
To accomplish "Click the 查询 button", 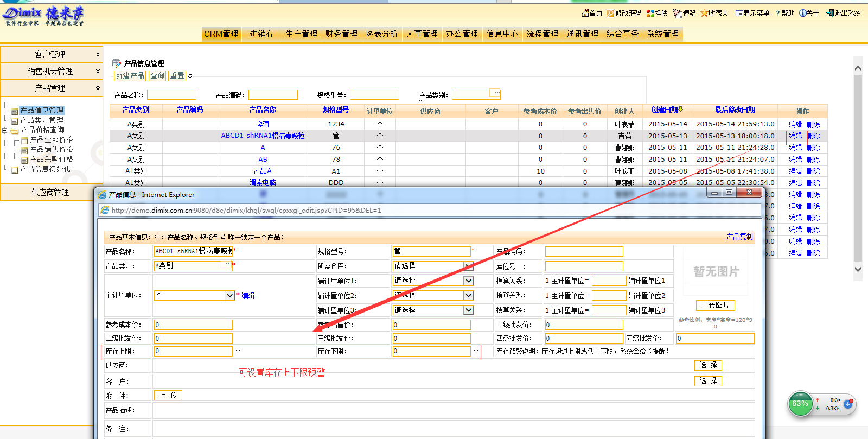I will point(157,76).
